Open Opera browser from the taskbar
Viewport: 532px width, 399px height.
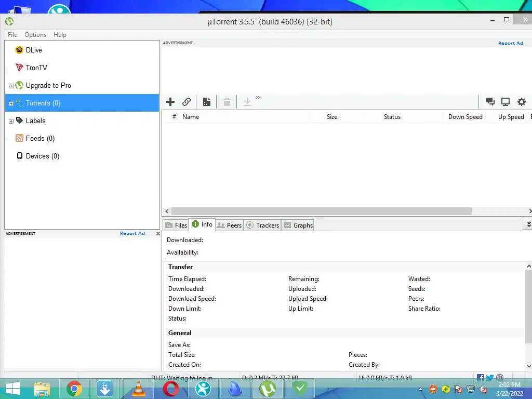170,389
